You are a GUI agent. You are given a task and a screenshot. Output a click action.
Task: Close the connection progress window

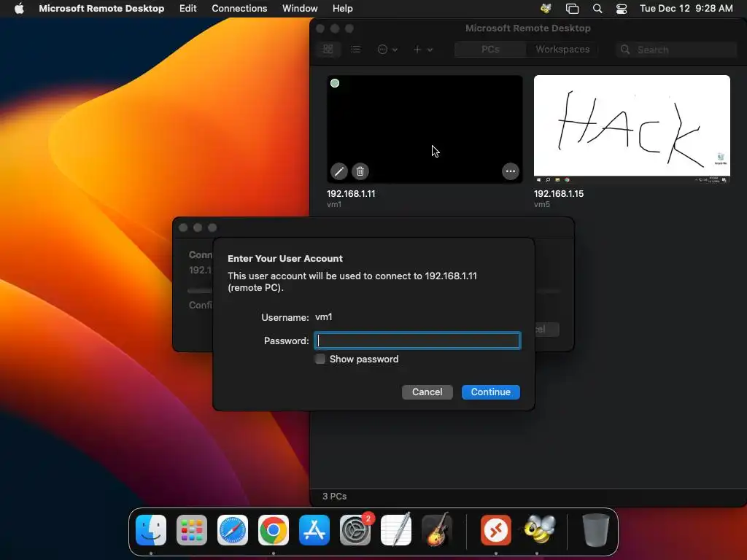coord(183,227)
